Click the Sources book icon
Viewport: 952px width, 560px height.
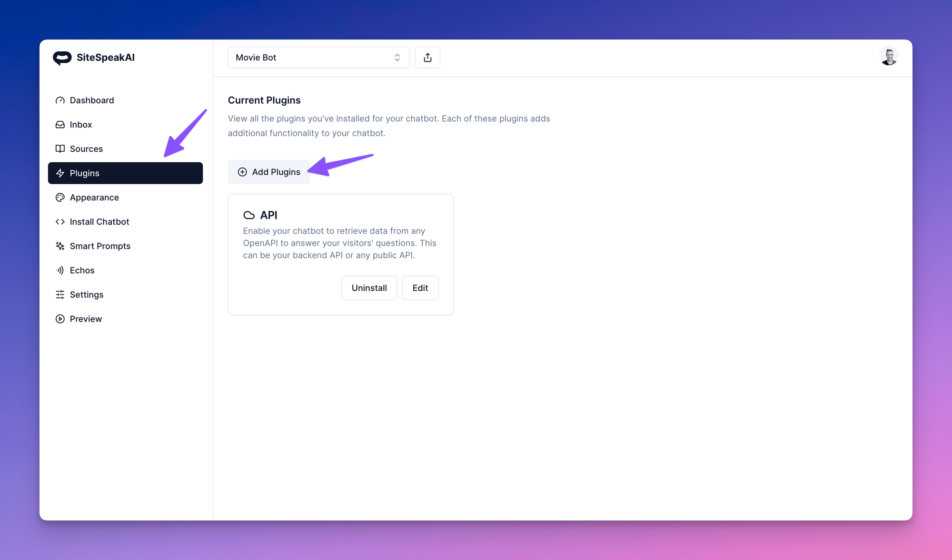click(x=60, y=149)
